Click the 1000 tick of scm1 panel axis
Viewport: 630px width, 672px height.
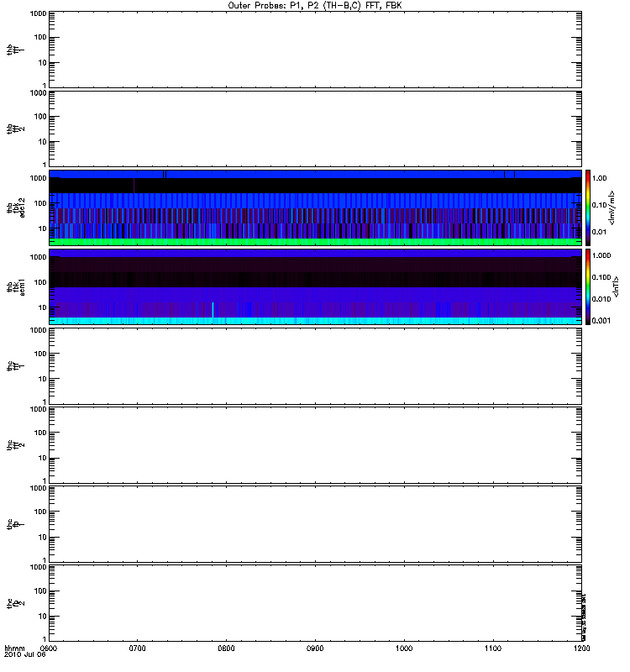tap(38, 257)
